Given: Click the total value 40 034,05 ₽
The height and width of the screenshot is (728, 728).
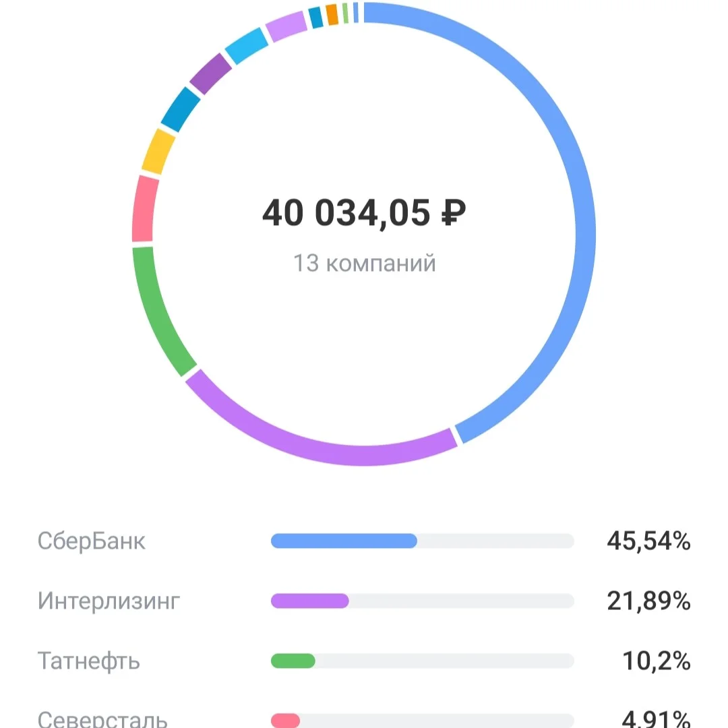Looking at the screenshot, I should click(x=364, y=212).
